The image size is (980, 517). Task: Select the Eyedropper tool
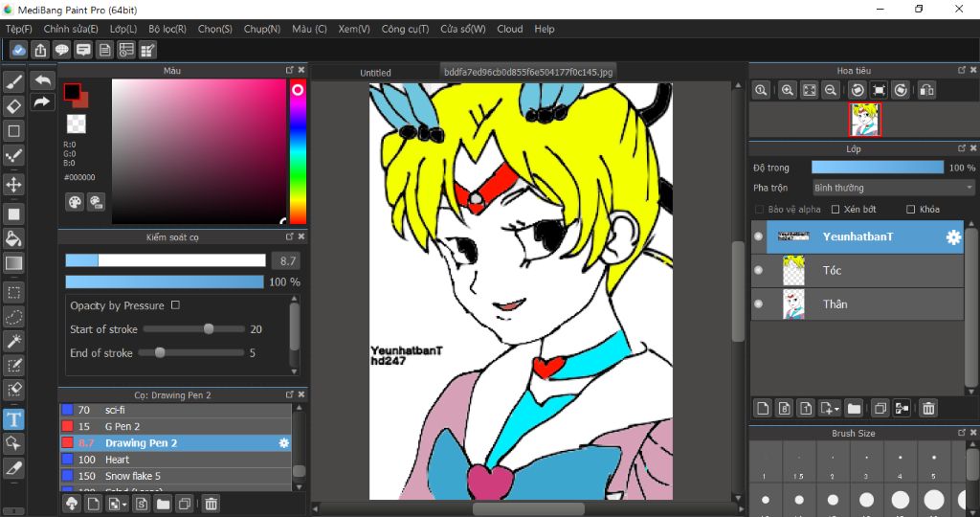13,467
